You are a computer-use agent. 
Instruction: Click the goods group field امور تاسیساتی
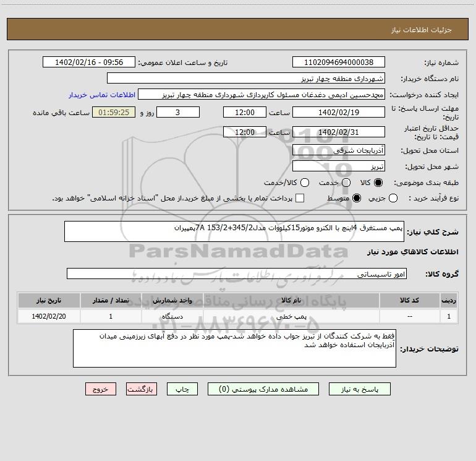[x=237, y=274]
